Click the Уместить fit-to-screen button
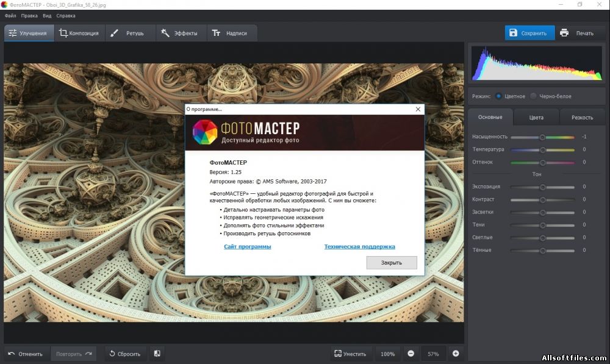Viewport: 610px width, 364px height. 351,354
